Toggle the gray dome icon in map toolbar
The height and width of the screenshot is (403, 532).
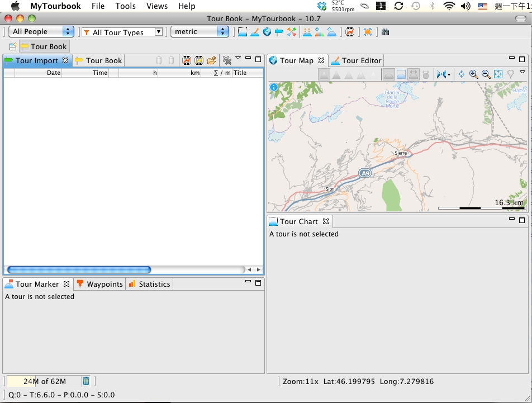tap(389, 74)
